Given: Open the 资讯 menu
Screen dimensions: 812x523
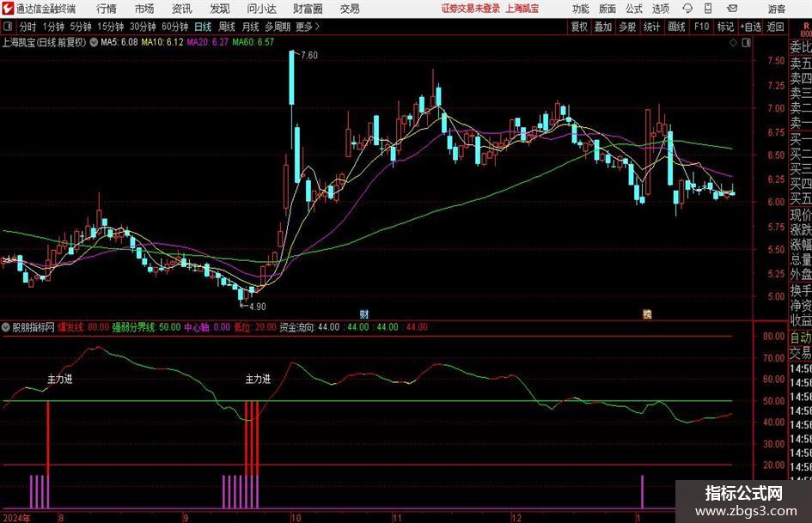Looking at the screenshot, I should click(x=182, y=9).
